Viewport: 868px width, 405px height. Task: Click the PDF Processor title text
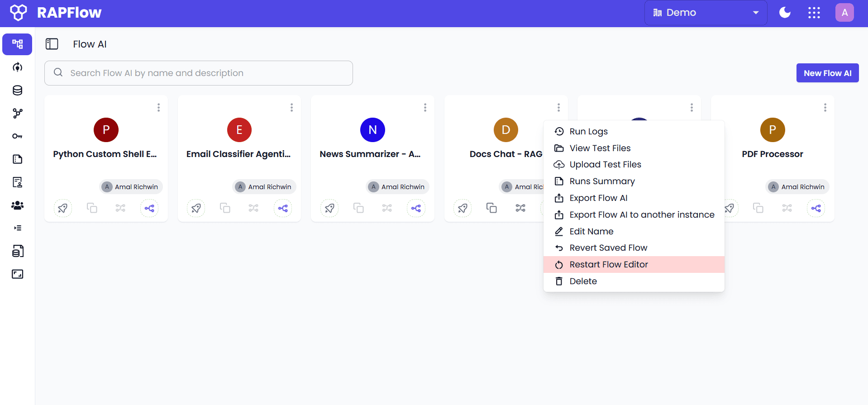pos(773,154)
